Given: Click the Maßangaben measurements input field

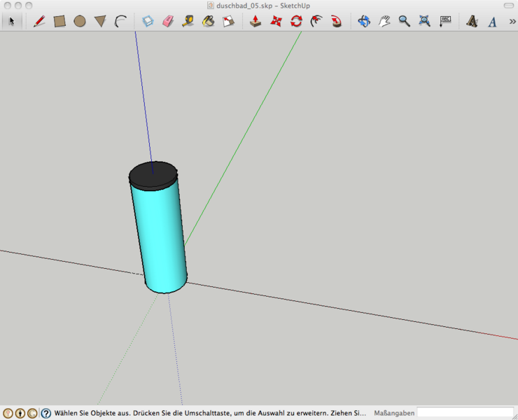Looking at the screenshot, I should pos(465,413).
